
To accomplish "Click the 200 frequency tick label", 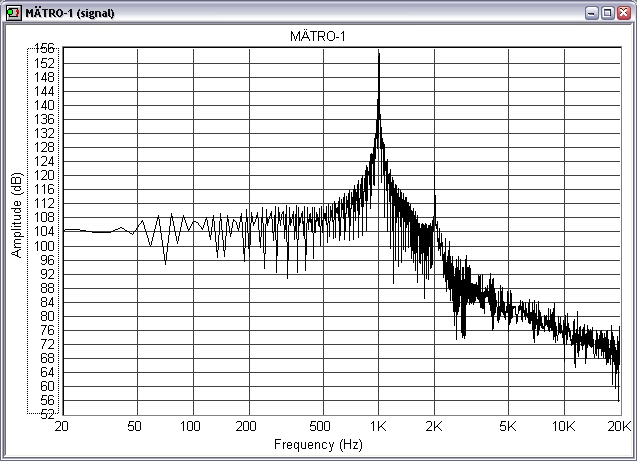I will point(246,426).
